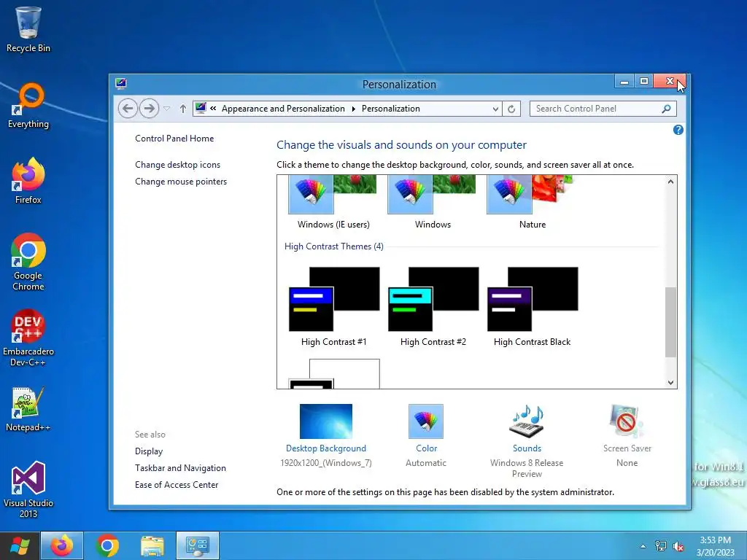The width and height of the screenshot is (747, 560).
Task: Open File Explorer from the taskbar
Action: 152,545
